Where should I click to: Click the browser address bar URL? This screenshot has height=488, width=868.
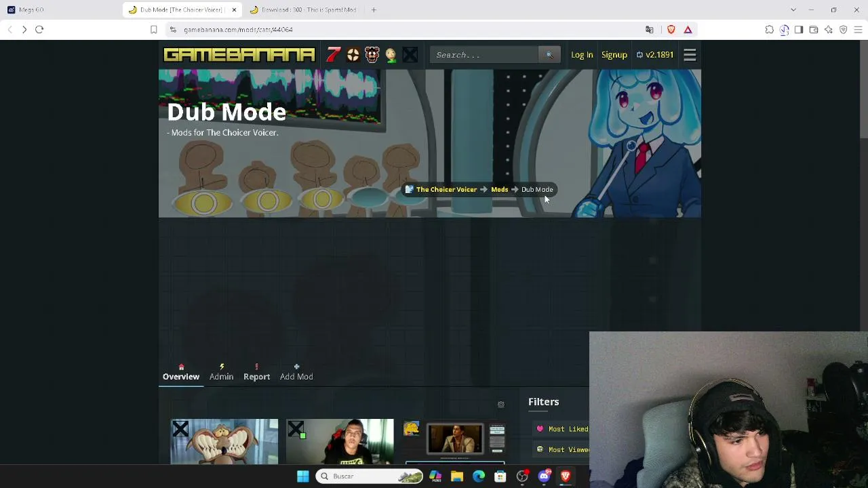(238, 30)
